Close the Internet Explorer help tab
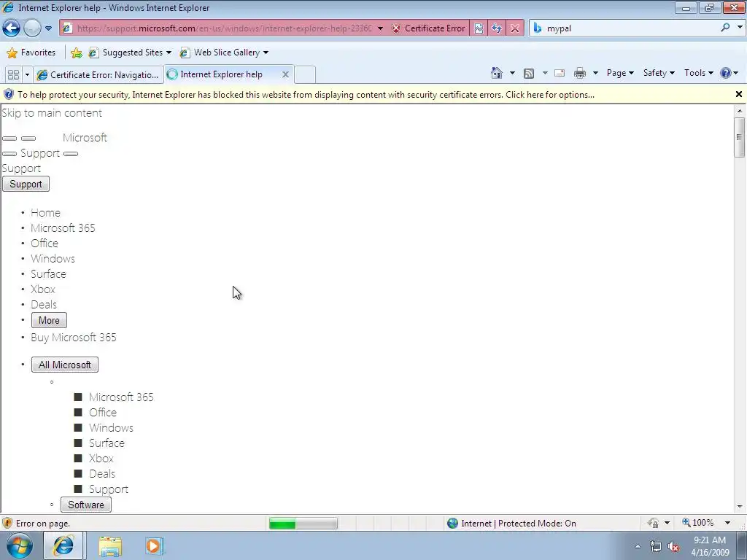747x560 pixels. [285, 74]
